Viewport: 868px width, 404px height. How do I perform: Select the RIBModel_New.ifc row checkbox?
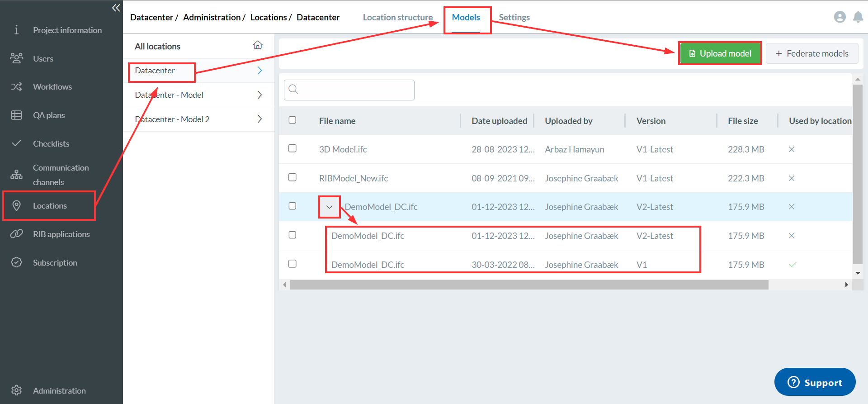click(292, 177)
